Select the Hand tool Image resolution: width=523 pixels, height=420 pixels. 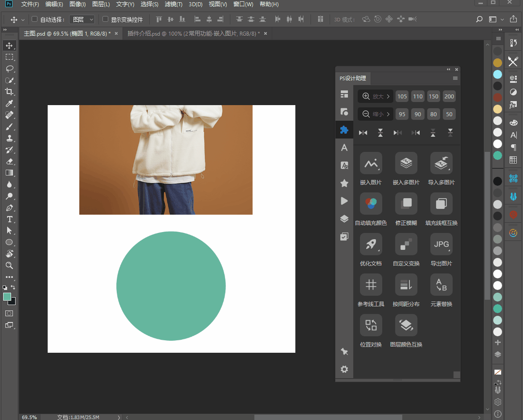(9, 254)
